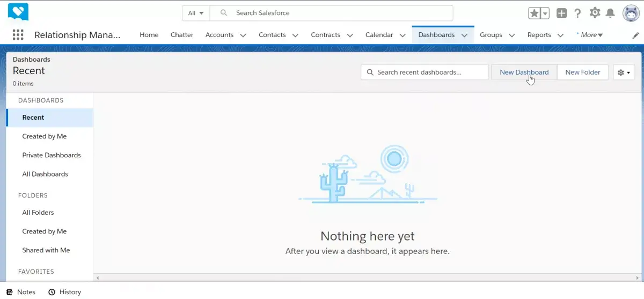Open the Accounts tab
This screenshot has width=644, height=299.
pyautogui.click(x=219, y=35)
